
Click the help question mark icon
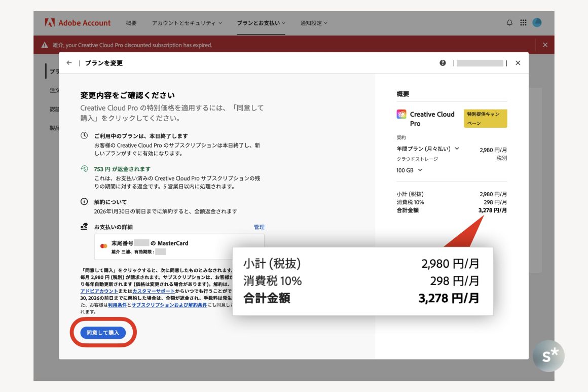(x=443, y=63)
